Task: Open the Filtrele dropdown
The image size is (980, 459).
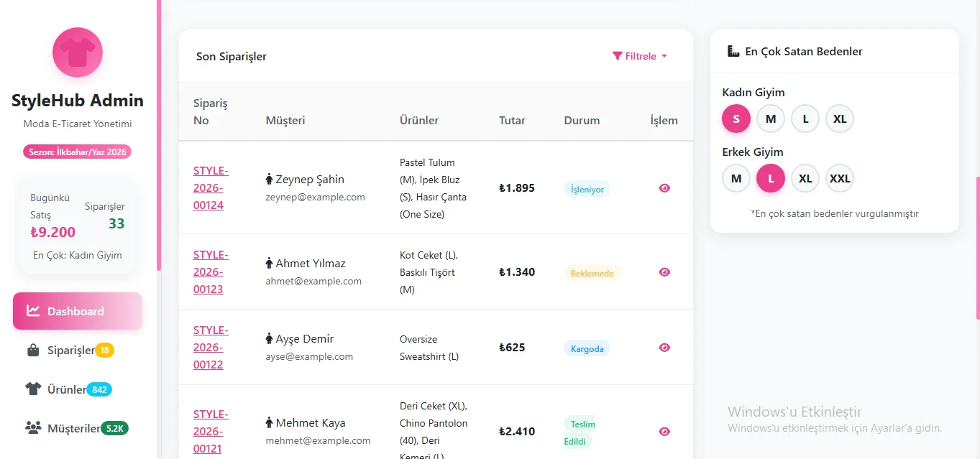Action: pos(639,56)
